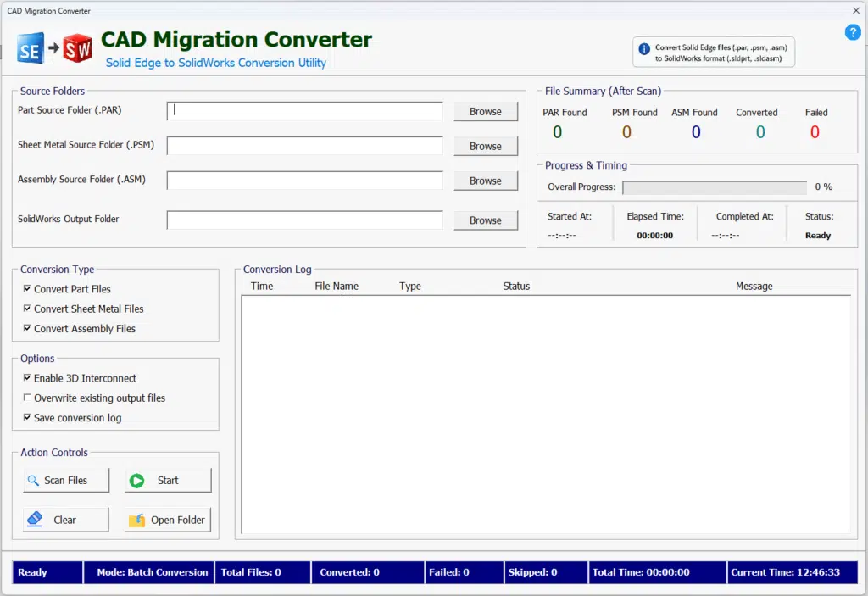868x596 pixels.
Task: Click the Start button label
Action: coord(168,480)
